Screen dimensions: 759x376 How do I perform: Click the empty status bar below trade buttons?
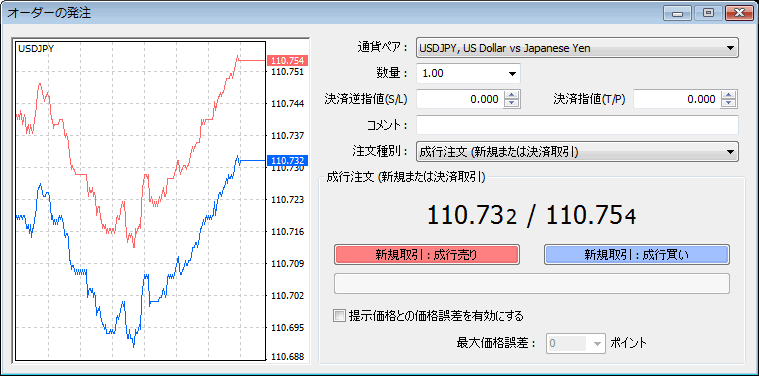(x=531, y=284)
